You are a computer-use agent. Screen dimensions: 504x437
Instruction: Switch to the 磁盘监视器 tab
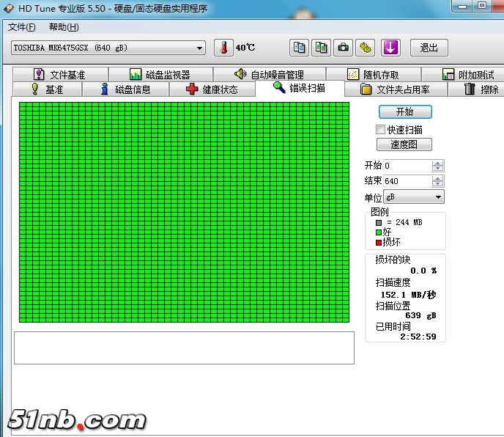[x=160, y=75]
